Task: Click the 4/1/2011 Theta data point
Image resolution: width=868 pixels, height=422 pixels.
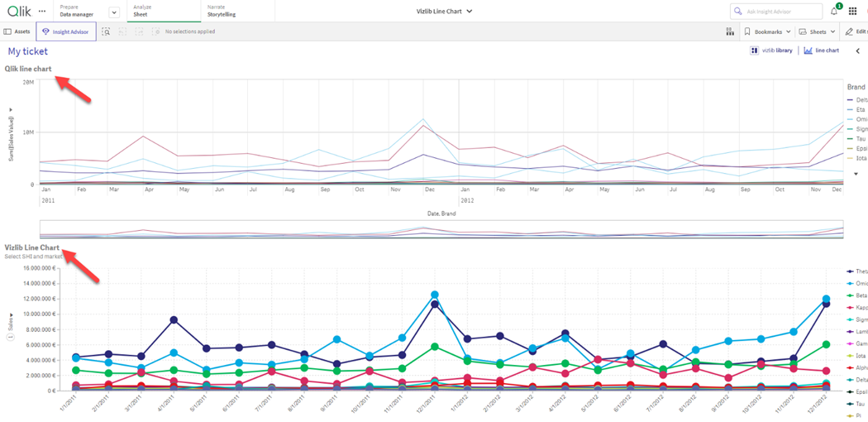Action: coord(174,319)
